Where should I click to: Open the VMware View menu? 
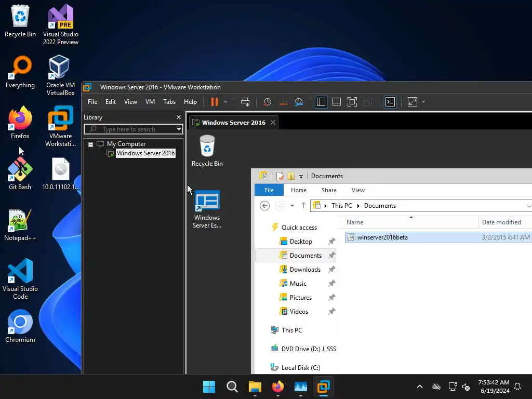(130, 102)
